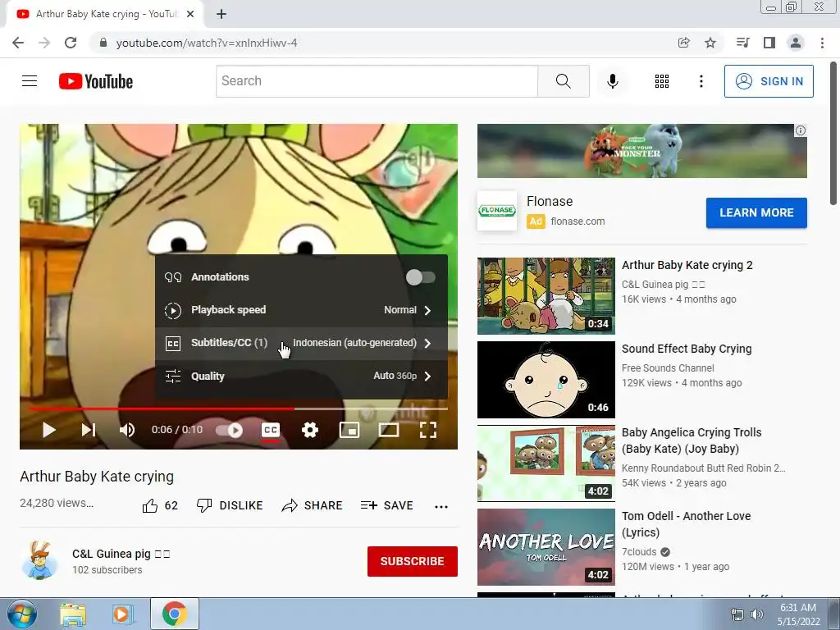The width and height of the screenshot is (840, 630).
Task: Open the C&L Guinea pig channel avatar
Action: (40, 560)
